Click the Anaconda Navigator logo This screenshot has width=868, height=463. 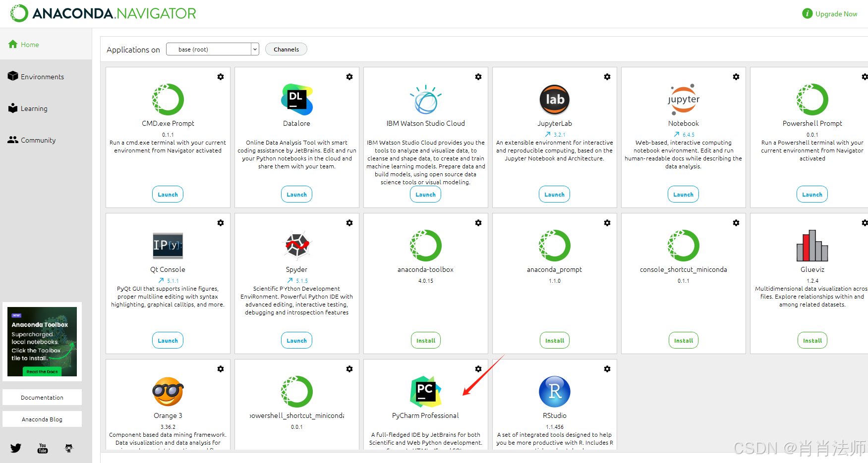click(103, 13)
